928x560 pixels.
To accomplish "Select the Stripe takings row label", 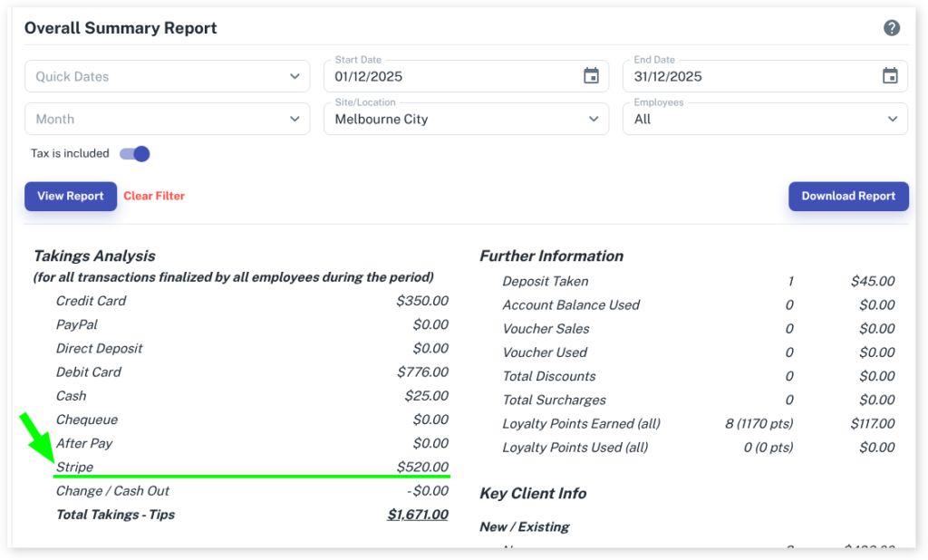I will (x=74, y=468).
